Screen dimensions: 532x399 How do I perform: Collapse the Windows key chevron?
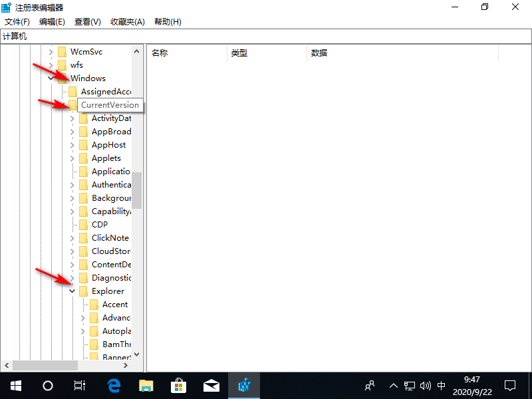coord(51,78)
